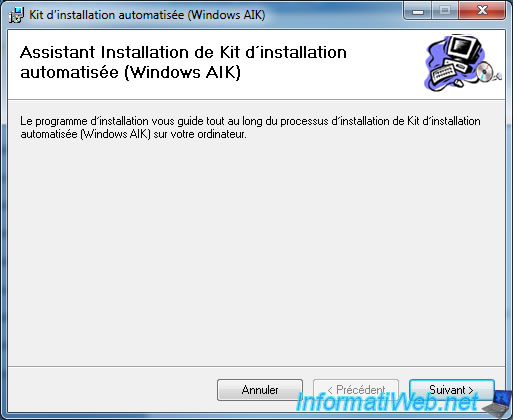Click the laptop icon beside the InformatiWeb watermark
The height and width of the screenshot is (420, 513).
tap(497, 404)
